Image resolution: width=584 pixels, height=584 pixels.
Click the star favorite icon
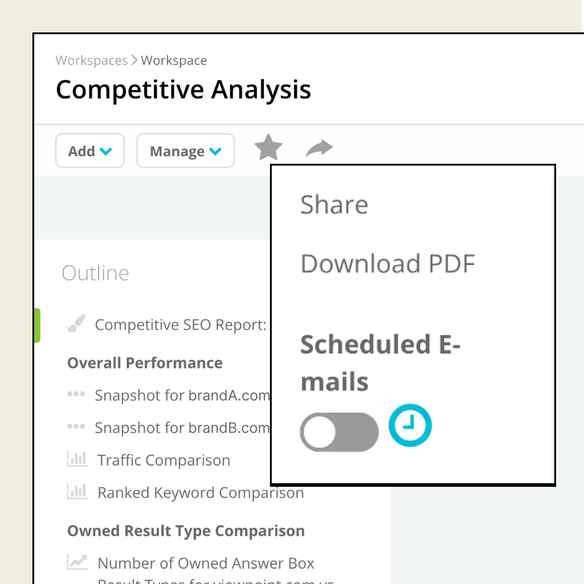pos(268,147)
